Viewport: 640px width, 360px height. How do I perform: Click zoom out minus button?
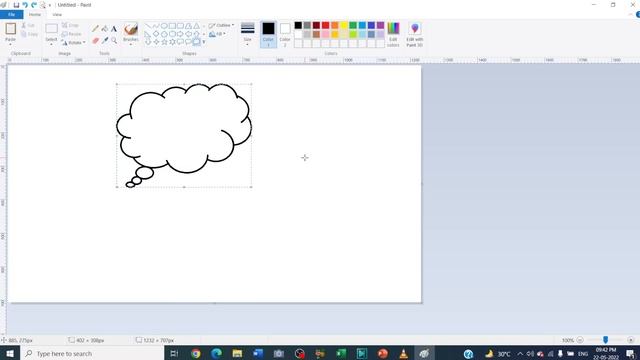pyautogui.click(x=580, y=340)
